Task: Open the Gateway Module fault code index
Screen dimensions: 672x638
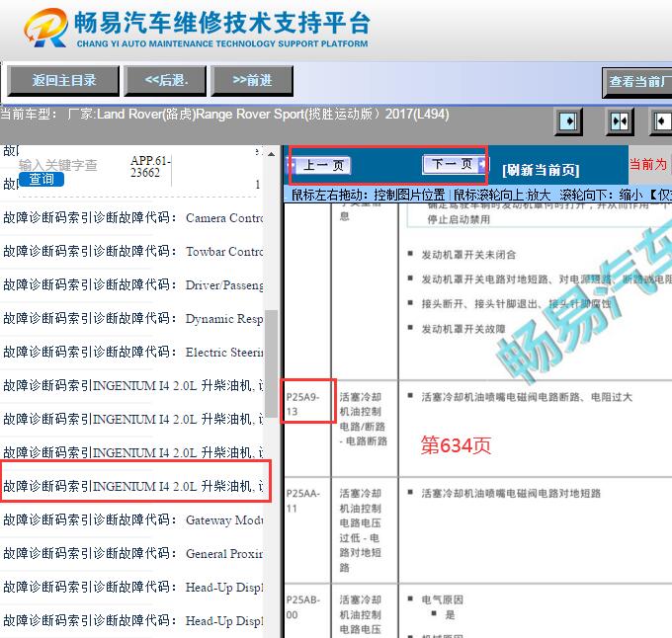Action: [132, 520]
